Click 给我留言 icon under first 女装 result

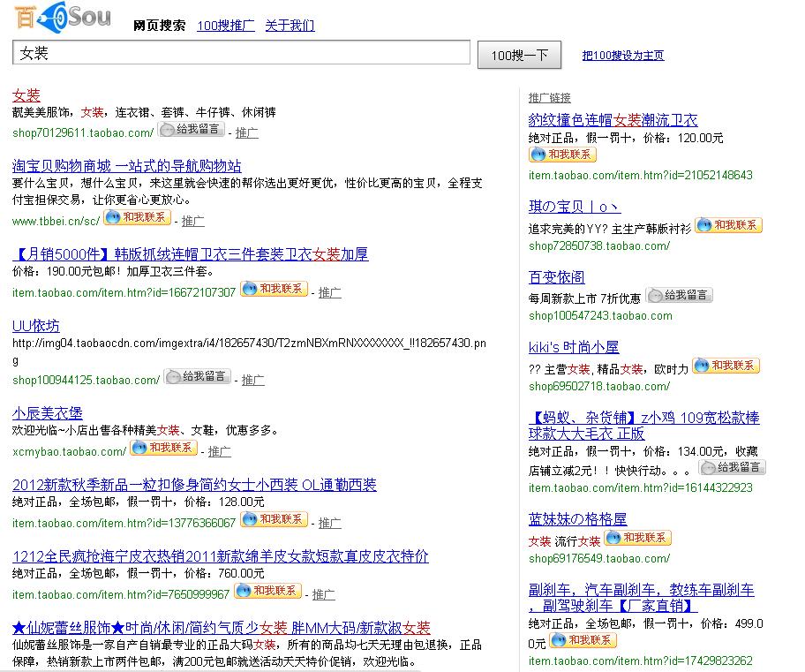pyautogui.click(x=192, y=129)
